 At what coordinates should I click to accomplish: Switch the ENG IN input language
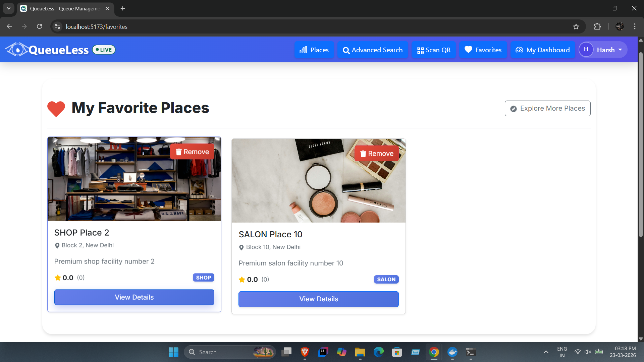click(x=562, y=352)
